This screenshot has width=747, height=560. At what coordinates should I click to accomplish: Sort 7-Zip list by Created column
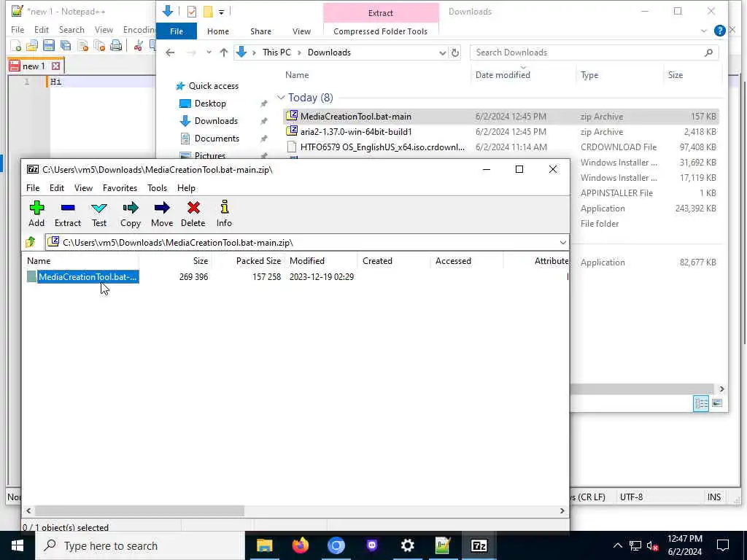point(393,261)
